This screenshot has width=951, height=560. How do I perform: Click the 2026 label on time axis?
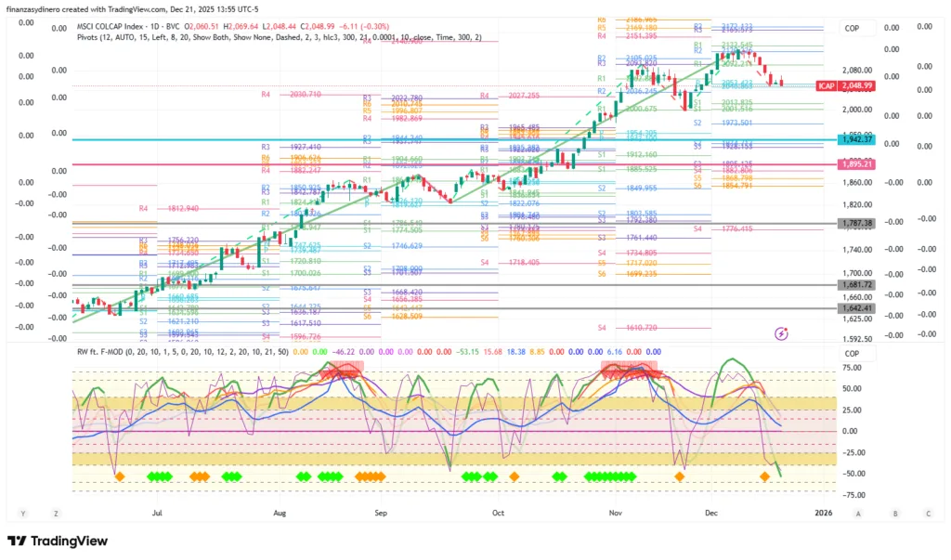tap(821, 512)
